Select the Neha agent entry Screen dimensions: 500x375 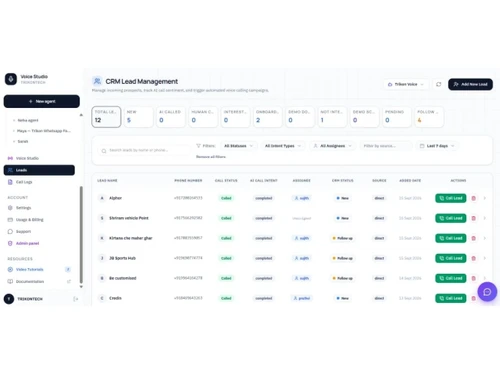pos(28,120)
